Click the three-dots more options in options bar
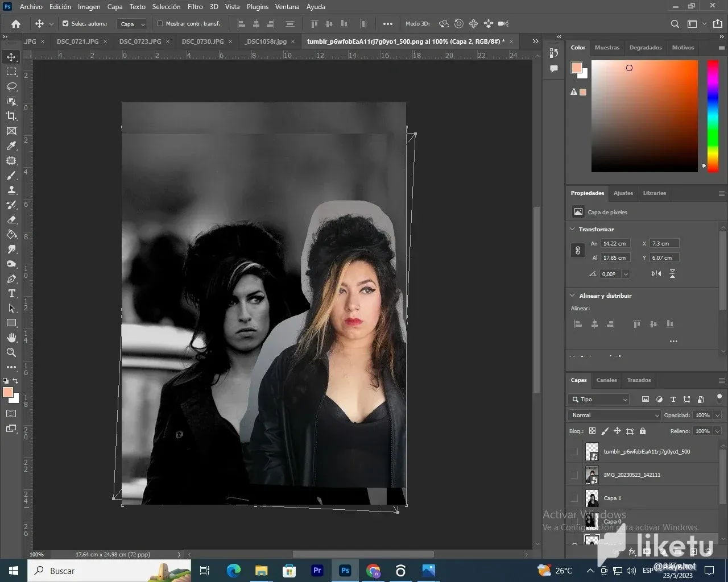Viewport: 728px width, 582px height. coord(388,24)
